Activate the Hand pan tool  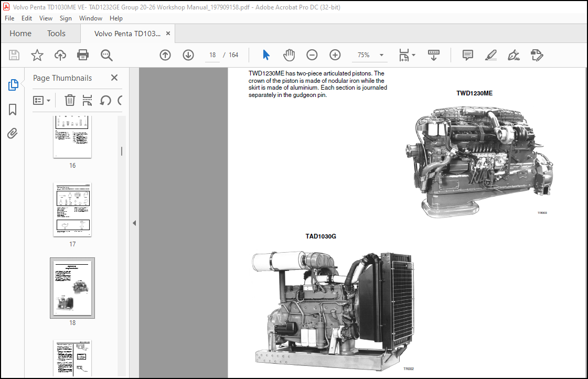[x=289, y=55]
